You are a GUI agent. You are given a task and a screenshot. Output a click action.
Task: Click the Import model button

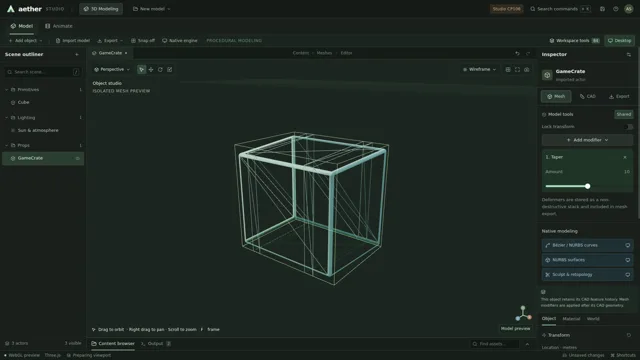click(73, 40)
